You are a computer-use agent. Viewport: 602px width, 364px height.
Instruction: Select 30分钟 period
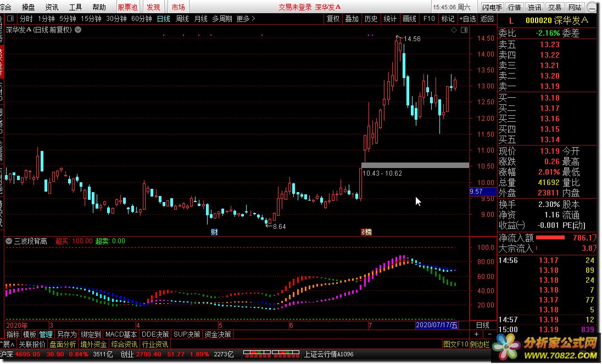(x=116, y=19)
